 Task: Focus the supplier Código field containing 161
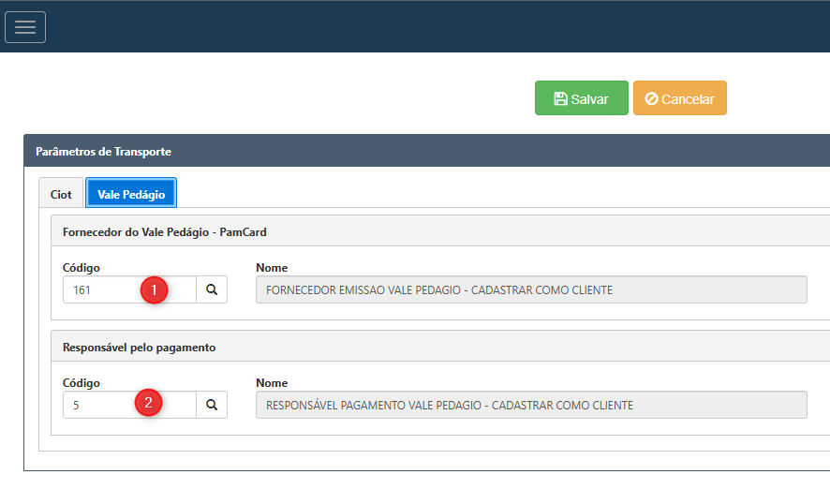click(103, 290)
